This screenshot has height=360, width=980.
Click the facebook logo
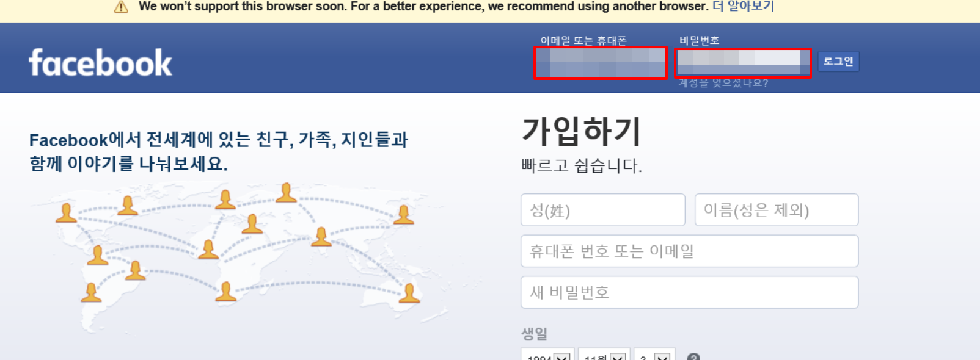[x=100, y=62]
